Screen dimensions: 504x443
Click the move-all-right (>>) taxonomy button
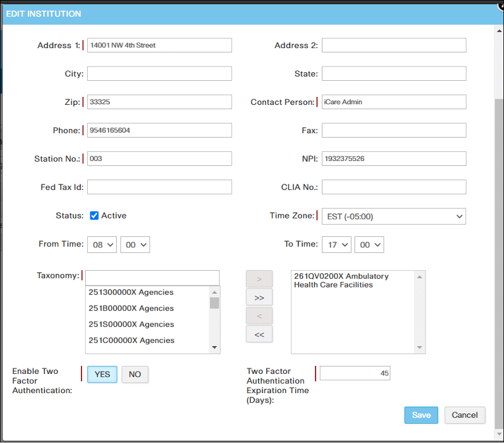tap(259, 297)
